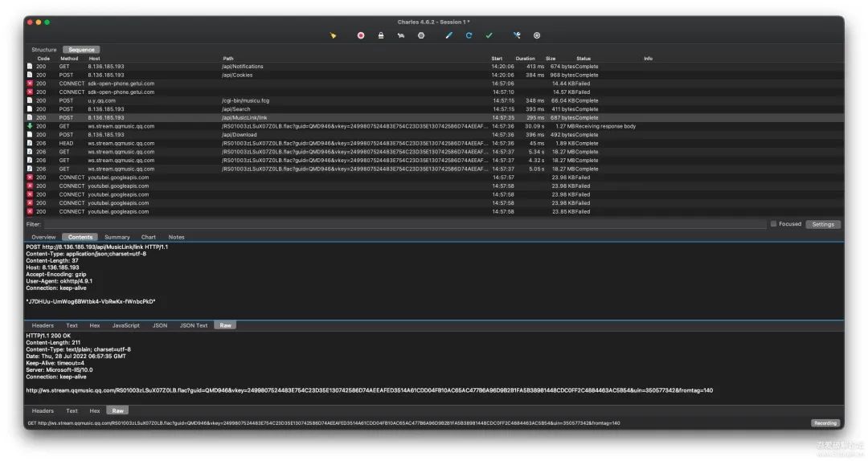868x461 pixels.
Task: Click the icon of the HEAD request row
Action: coord(30,143)
